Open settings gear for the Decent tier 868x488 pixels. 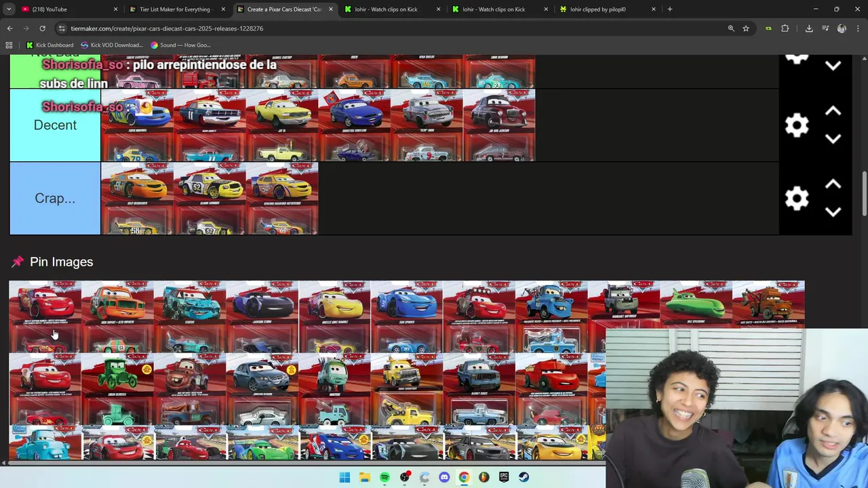(x=797, y=125)
